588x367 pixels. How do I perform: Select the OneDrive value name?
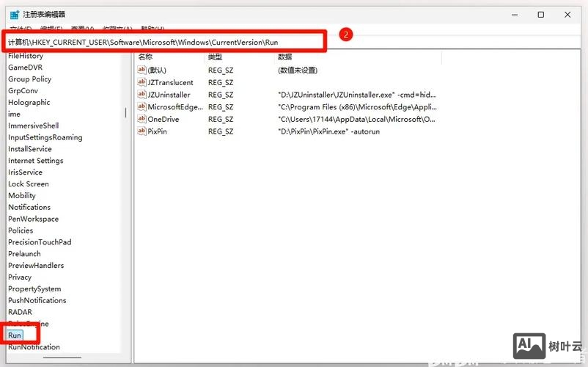coord(163,120)
